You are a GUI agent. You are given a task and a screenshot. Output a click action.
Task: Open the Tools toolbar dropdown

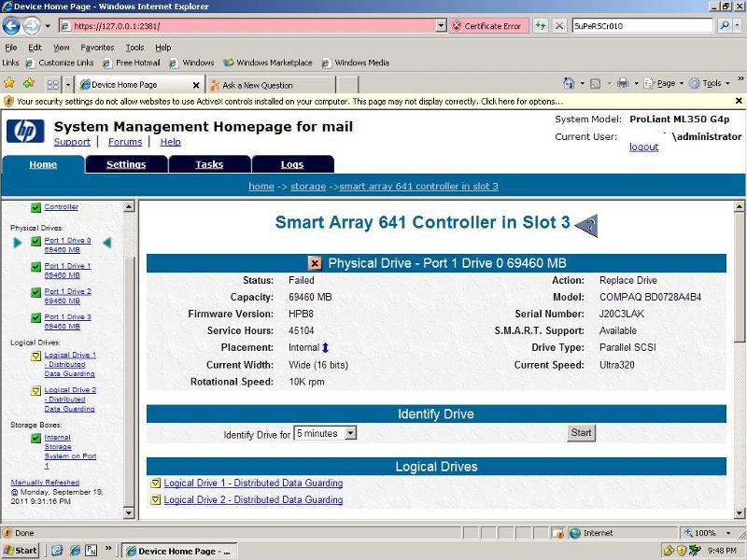(727, 83)
